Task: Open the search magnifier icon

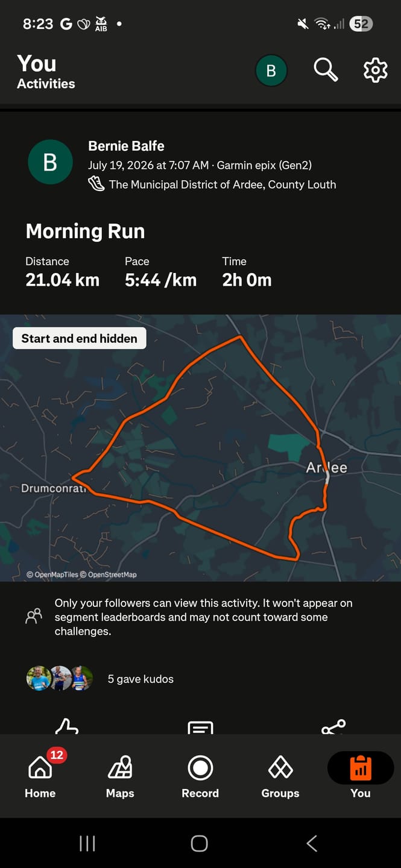Action: coord(325,71)
